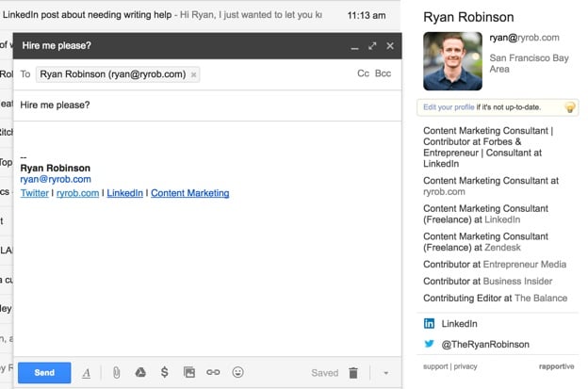Discard draft with trash icon
The image size is (588, 389).
coord(352,373)
